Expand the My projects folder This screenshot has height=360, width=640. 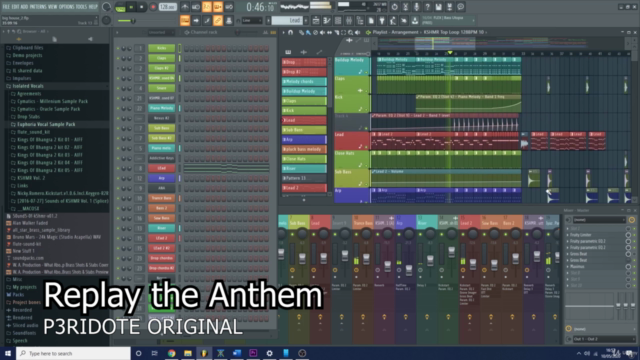point(24,287)
